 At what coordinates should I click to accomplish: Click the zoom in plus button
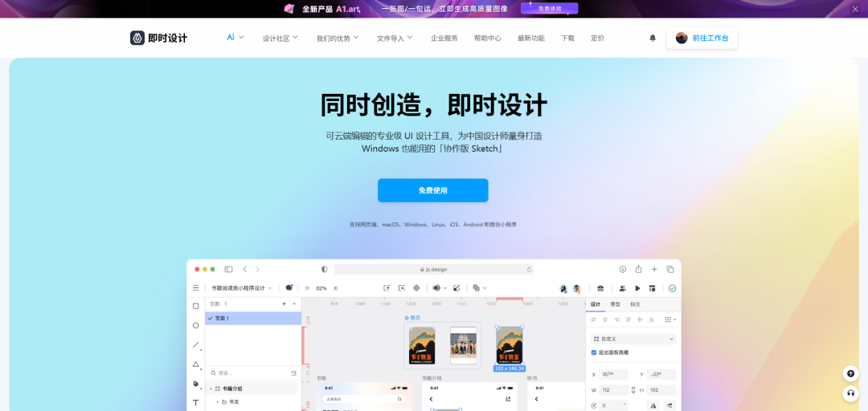(x=335, y=288)
